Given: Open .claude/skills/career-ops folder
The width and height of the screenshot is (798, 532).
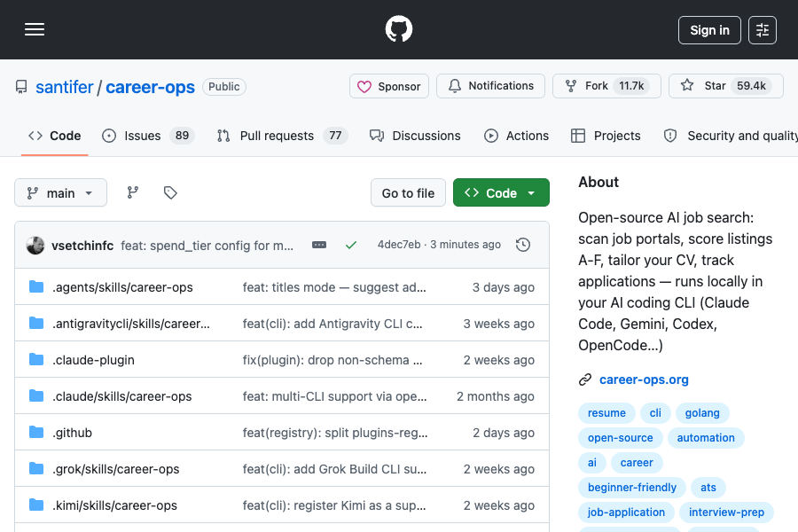Looking at the screenshot, I should 122,396.
